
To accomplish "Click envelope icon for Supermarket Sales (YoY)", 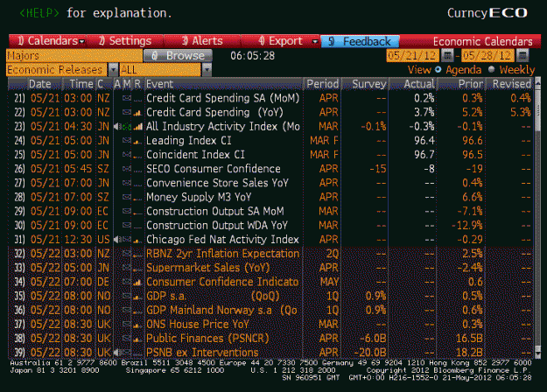I will point(127,268).
